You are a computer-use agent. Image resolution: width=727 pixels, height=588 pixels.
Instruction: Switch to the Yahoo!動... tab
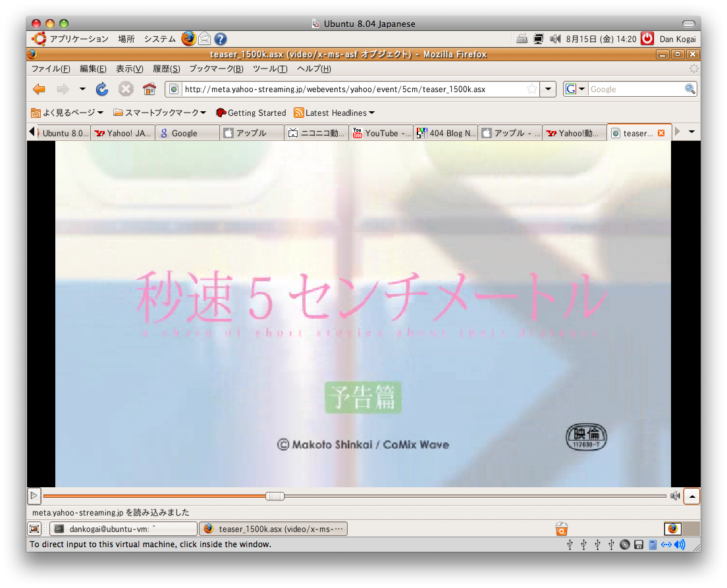click(x=574, y=133)
